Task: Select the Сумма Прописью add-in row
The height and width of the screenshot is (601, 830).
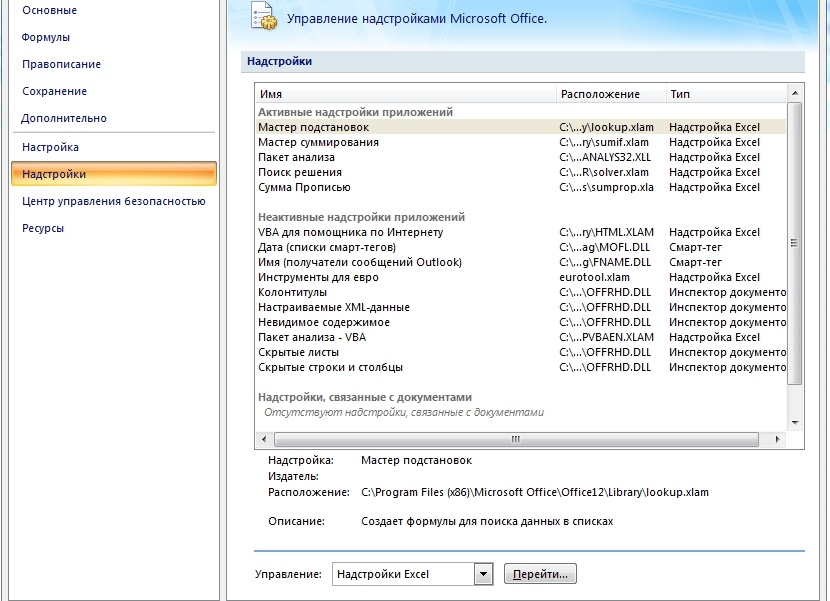Action: [x=521, y=187]
